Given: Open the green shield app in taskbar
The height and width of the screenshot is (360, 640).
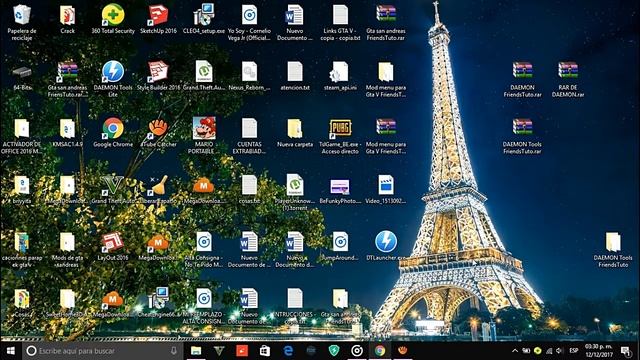Looking at the screenshot, I should [x=334, y=351].
